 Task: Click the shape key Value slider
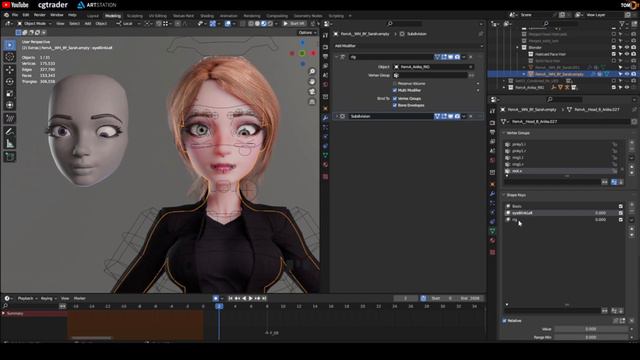point(591,329)
